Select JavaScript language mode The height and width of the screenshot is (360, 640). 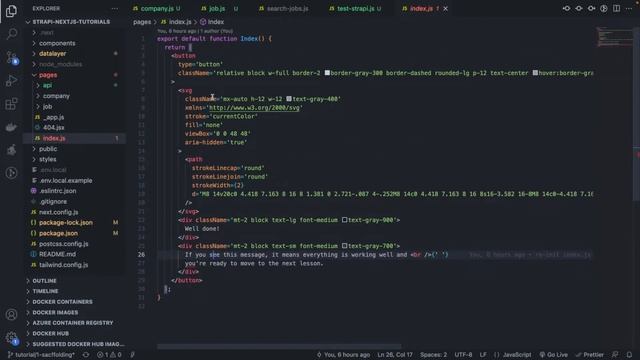click(517, 355)
